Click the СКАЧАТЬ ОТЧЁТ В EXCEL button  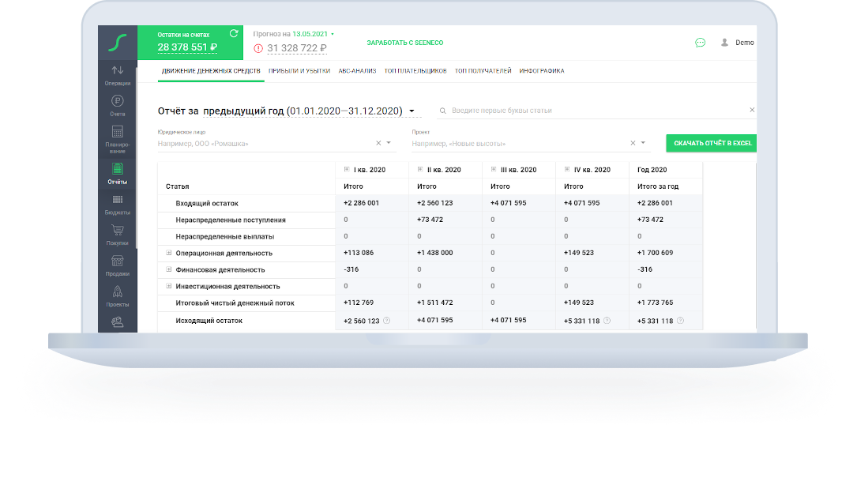pos(712,143)
